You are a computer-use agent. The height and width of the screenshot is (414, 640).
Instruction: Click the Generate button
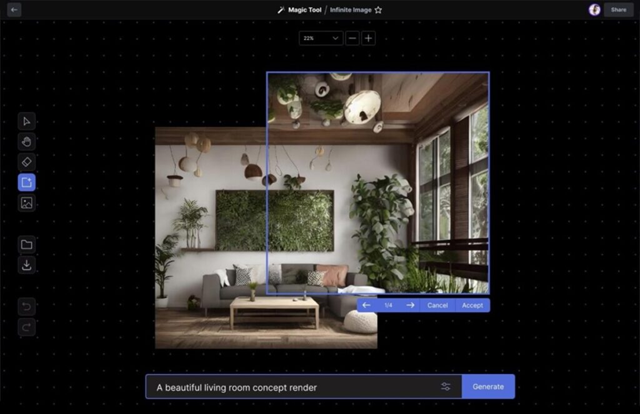488,387
